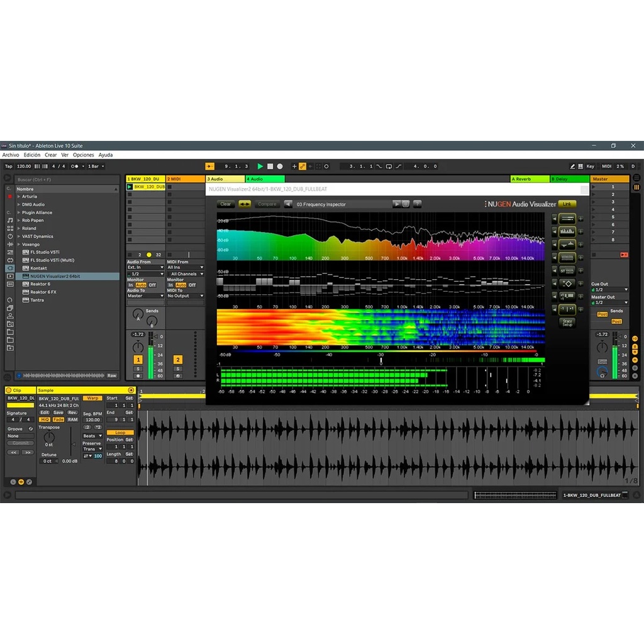Select the vectorscope diamond view icon
This screenshot has width=644, height=644.
coord(567,284)
